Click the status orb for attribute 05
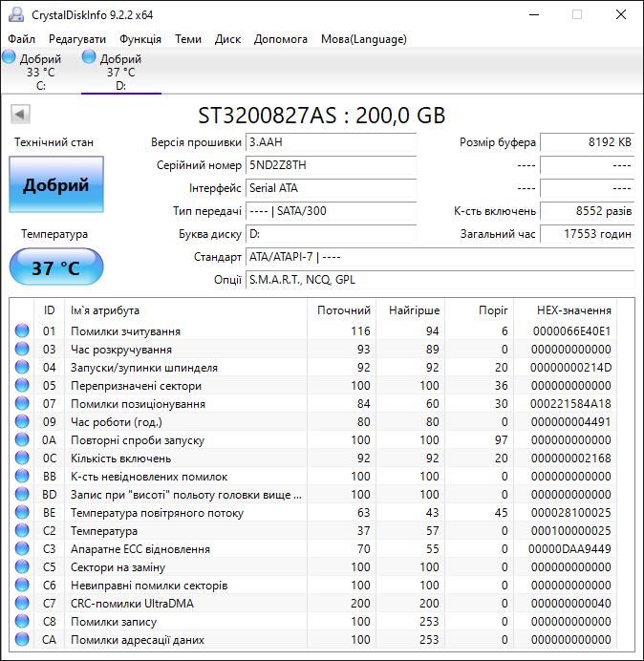Screen dimensions: 644x661 click(x=22, y=385)
